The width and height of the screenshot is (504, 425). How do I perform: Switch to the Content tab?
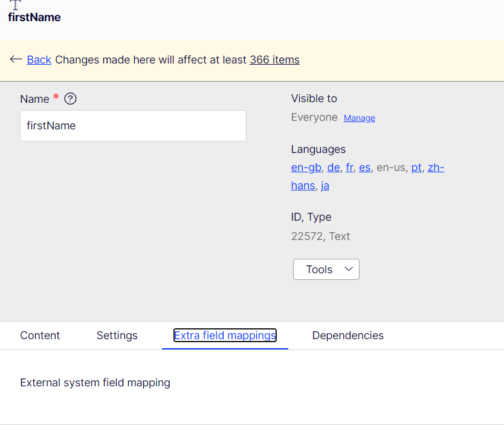(x=40, y=336)
